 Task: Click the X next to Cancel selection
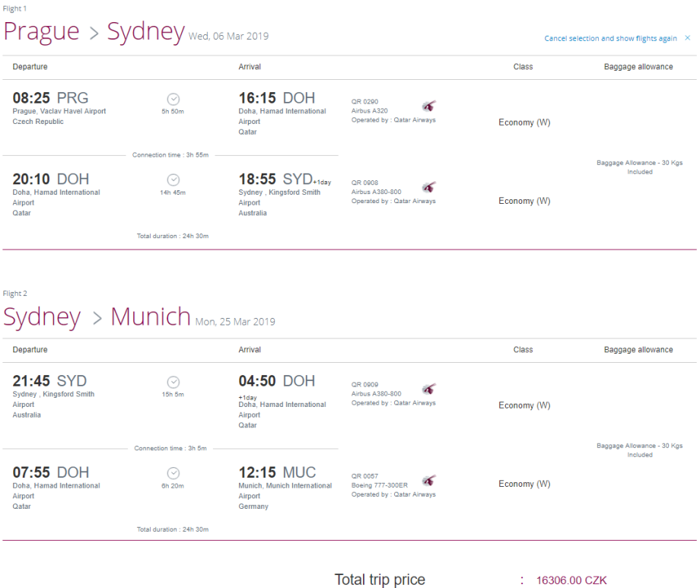pos(688,38)
